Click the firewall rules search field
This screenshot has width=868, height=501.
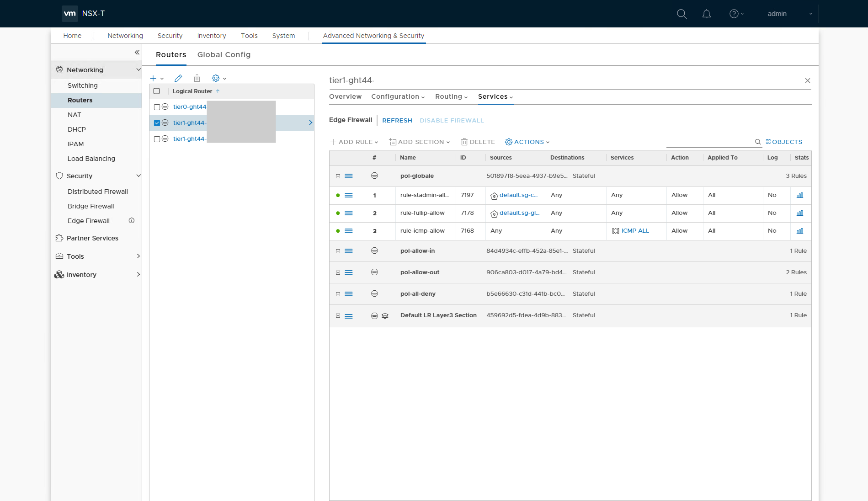(x=708, y=142)
